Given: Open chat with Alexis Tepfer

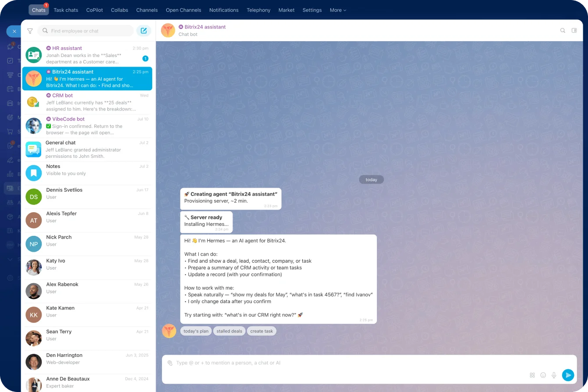Looking at the screenshot, I should [87, 221].
